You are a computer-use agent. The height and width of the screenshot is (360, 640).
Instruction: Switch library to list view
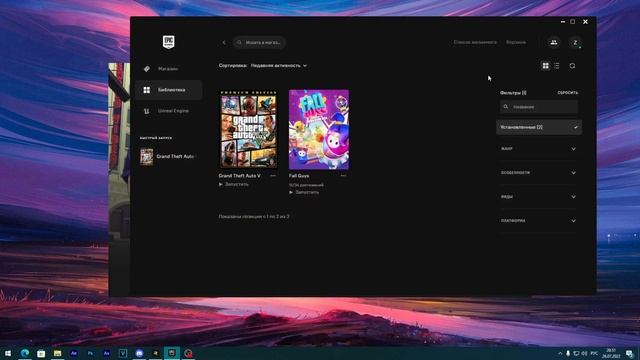[x=557, y=66]
